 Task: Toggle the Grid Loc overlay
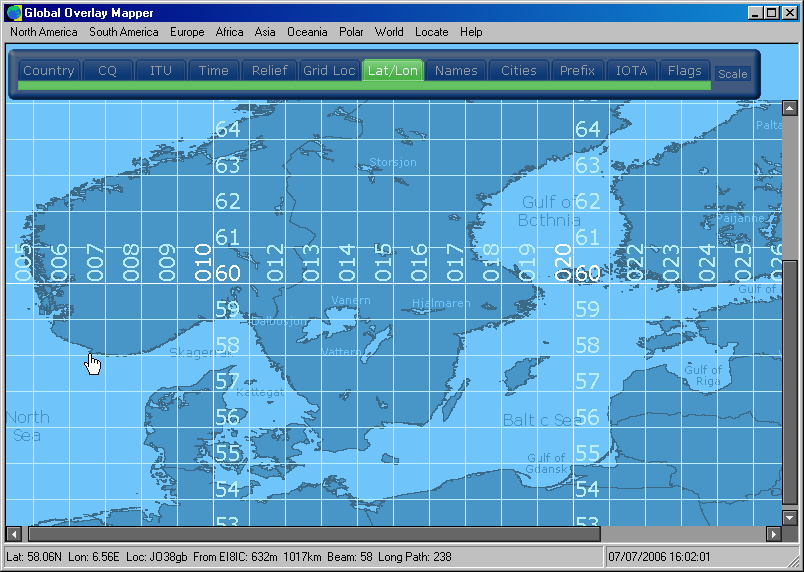329,71
